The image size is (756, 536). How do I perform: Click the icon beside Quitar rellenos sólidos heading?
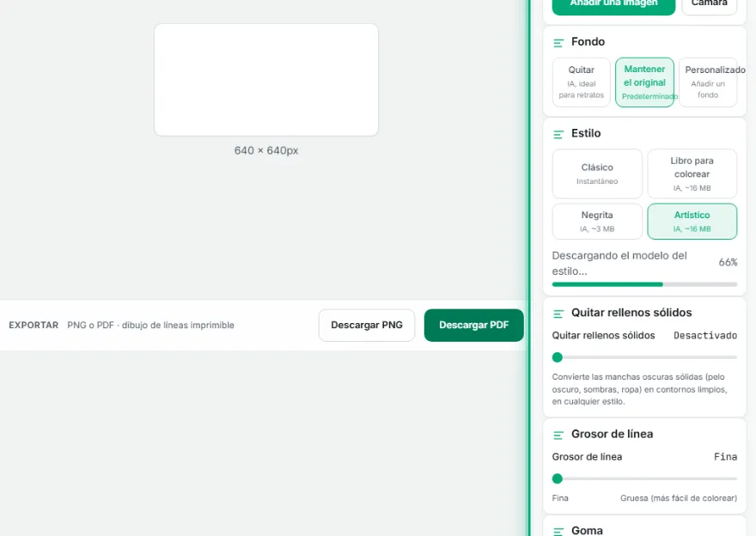pyautogui.click(x=558, y=314)
